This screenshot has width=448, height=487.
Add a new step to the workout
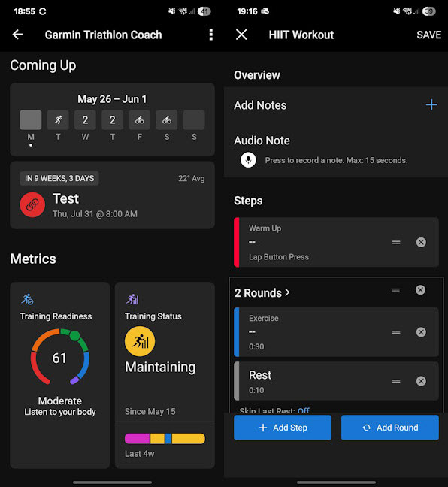(283, 428)
